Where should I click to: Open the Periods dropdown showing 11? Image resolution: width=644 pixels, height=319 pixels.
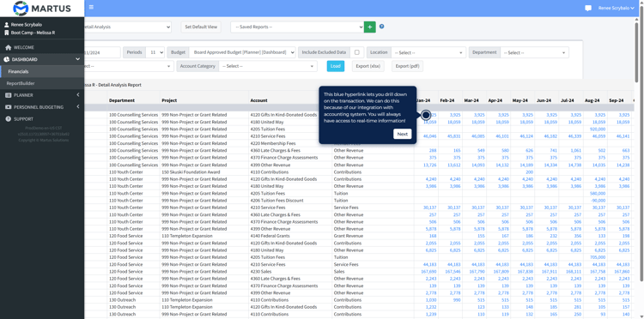(155, 52)
